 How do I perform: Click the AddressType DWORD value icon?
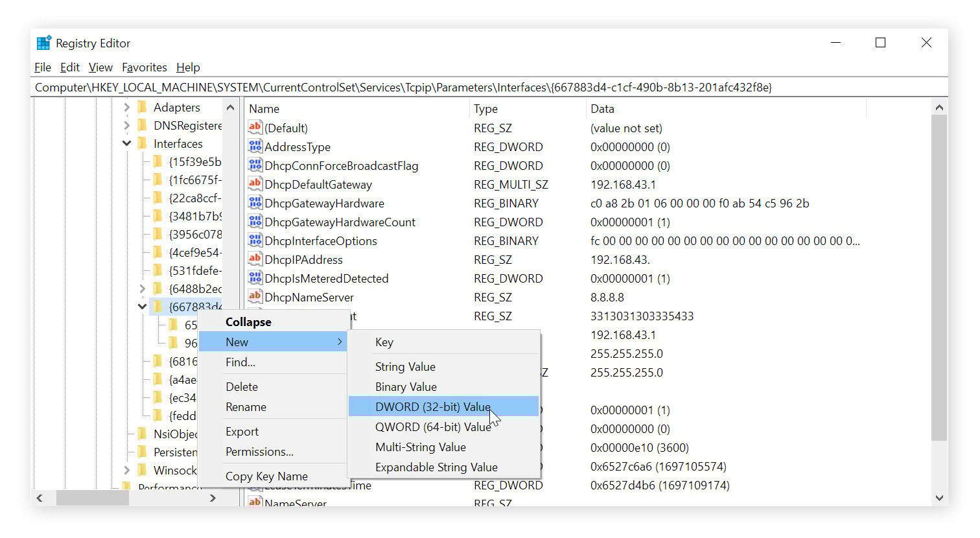tap(255, 146)
